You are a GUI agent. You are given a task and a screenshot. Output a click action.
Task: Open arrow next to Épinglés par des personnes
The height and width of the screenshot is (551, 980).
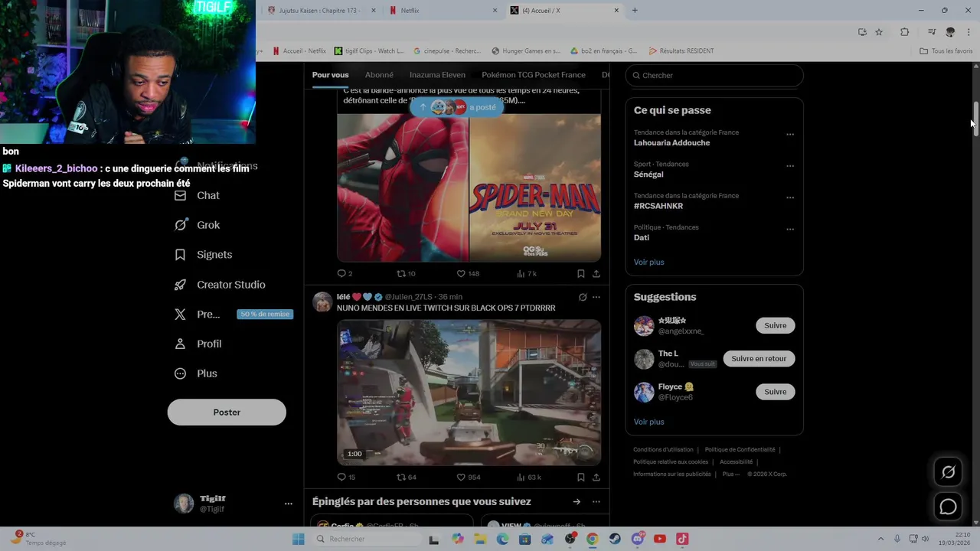pyautogui.click(x=577, y=502)
